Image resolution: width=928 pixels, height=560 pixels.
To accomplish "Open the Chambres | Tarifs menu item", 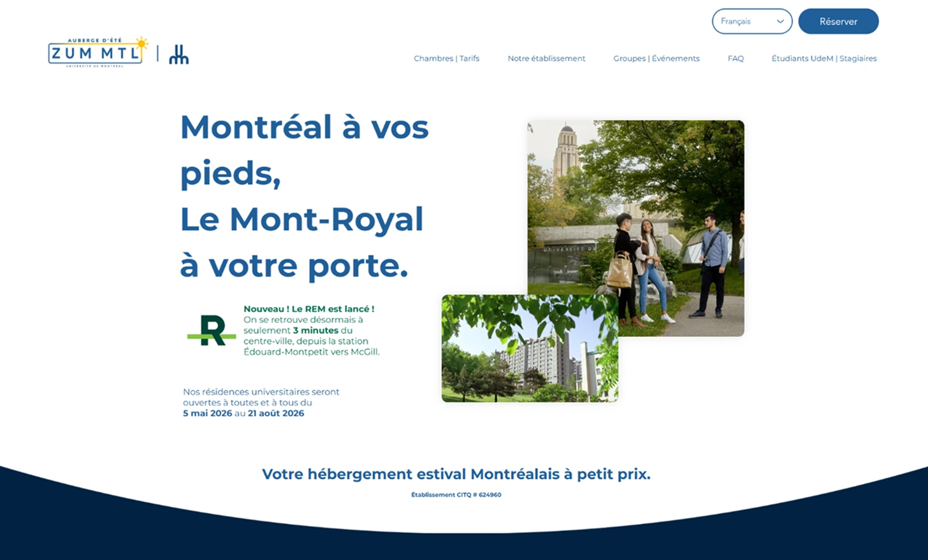I will [446, 58].
